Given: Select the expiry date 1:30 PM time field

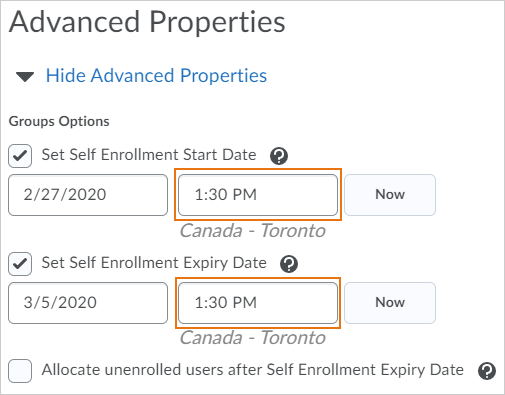Looking at the screenshot, I should point(258,303).
